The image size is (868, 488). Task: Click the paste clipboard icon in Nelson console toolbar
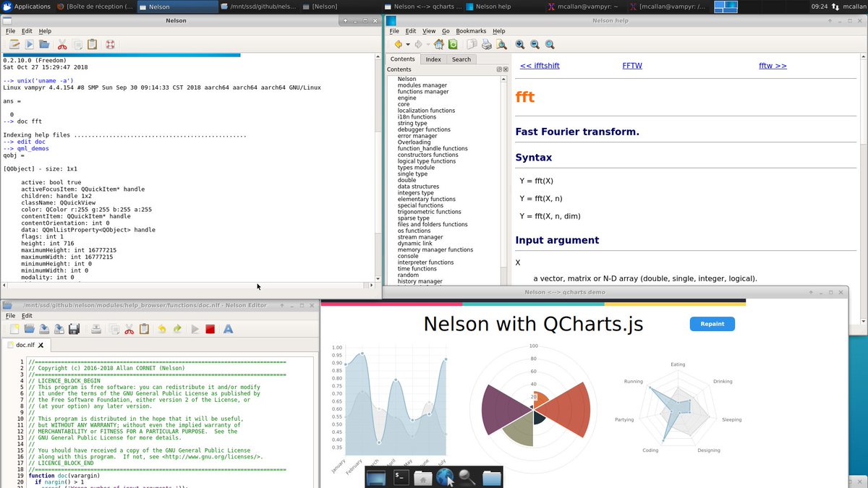pyautogui.click(x=92, y=45)
